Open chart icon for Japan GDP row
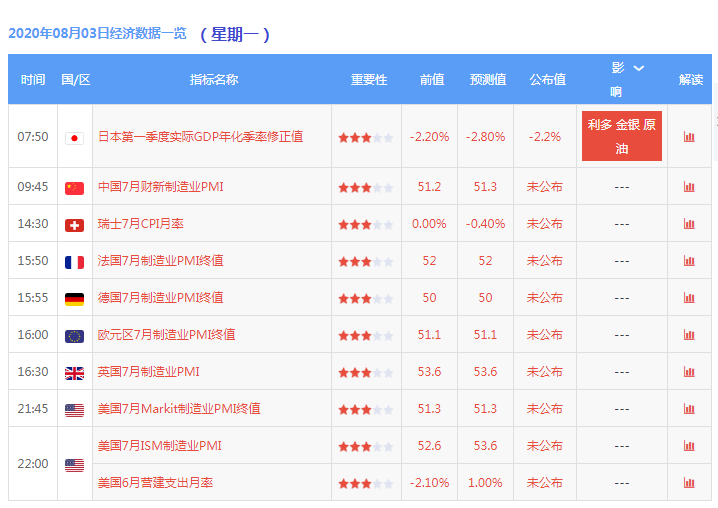 pos(689,137)
